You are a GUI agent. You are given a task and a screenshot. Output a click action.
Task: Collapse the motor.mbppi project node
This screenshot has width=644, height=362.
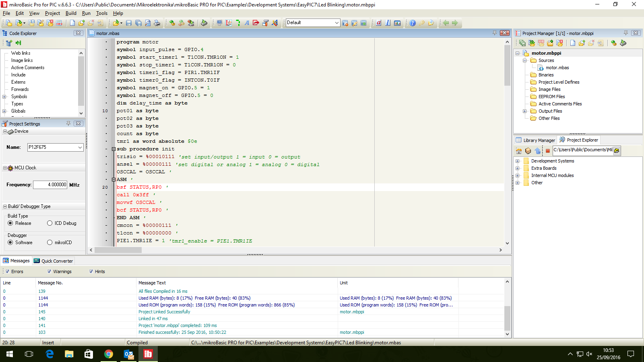point(518,53)
